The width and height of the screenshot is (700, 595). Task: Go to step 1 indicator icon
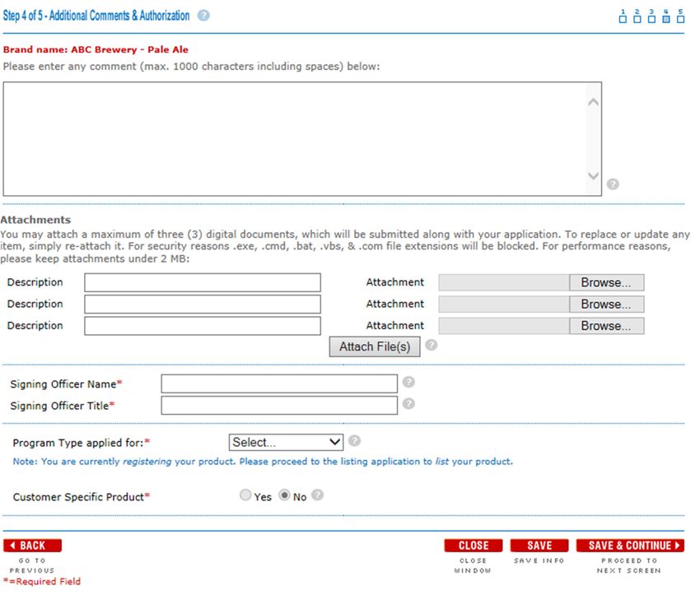click(x=623, y=16)
